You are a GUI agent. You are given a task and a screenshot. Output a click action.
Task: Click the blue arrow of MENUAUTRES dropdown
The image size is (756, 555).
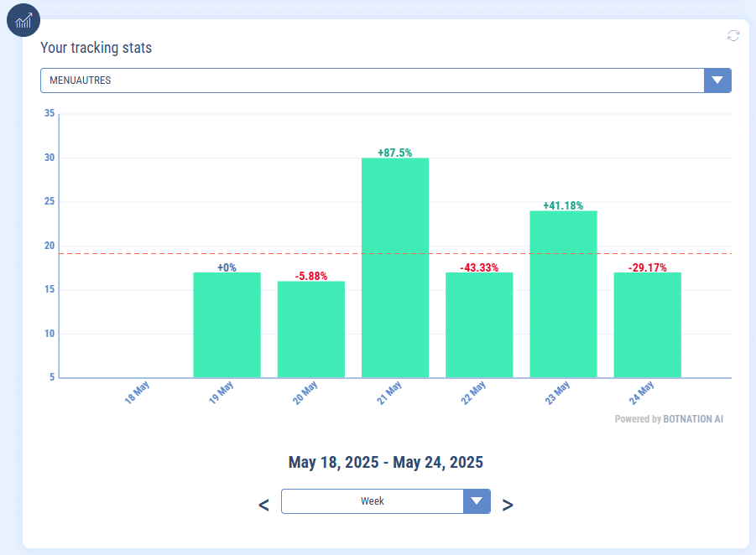pos(717,80)
